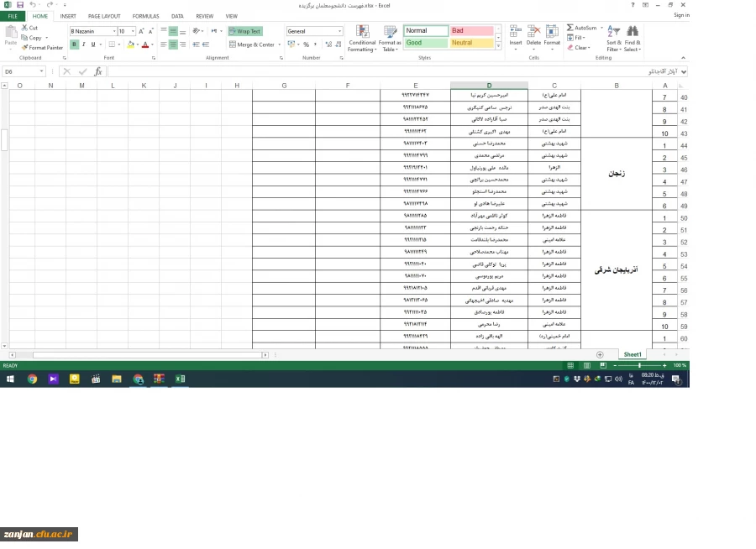Image resolution: width=756 pixels, height=549 pixels.
Task: Open the PAGE LAYOUT tab
Action: coord(104,16)
